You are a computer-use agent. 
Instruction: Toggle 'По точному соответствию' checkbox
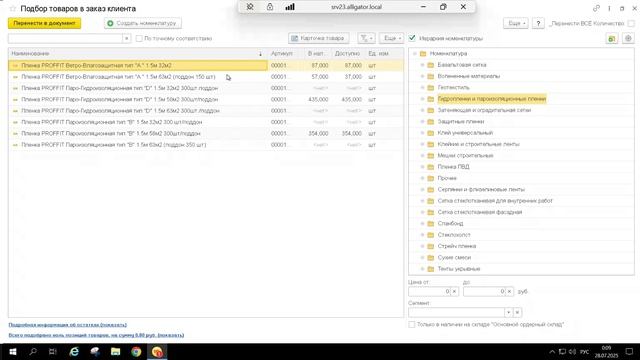coord(139,38)
